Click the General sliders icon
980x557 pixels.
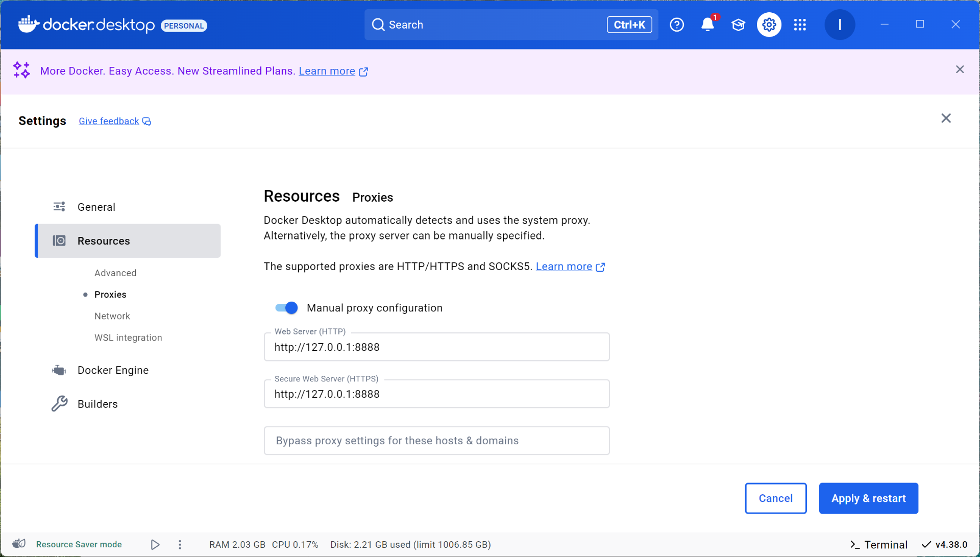click(59, 207)
